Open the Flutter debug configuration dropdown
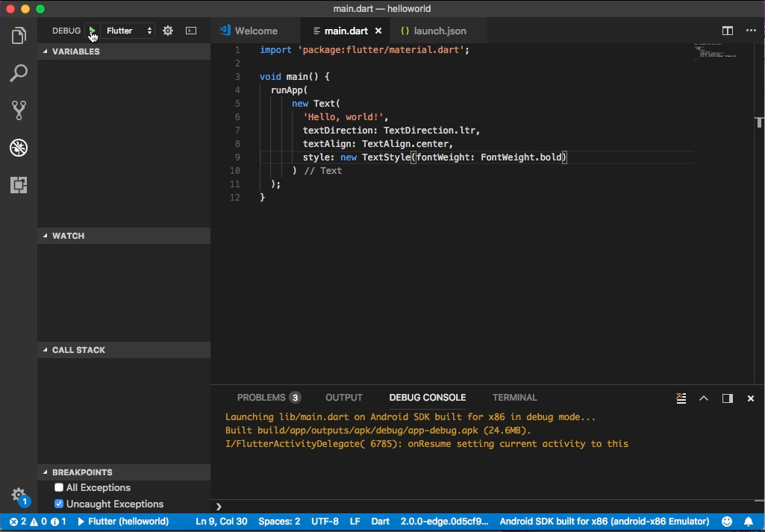 click(x=129, y=31)
